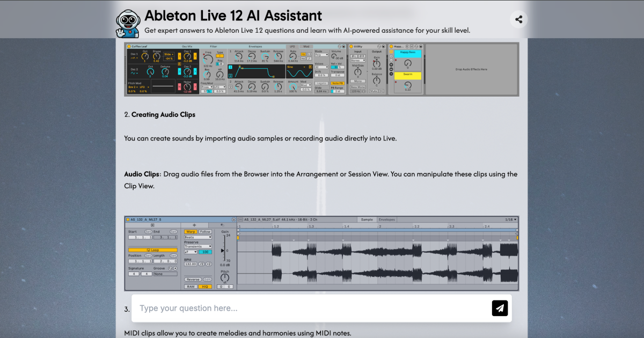This screenshot has width=644, height=338.
Task: Click the LFO Rate knob
Action: coord(292,56)
